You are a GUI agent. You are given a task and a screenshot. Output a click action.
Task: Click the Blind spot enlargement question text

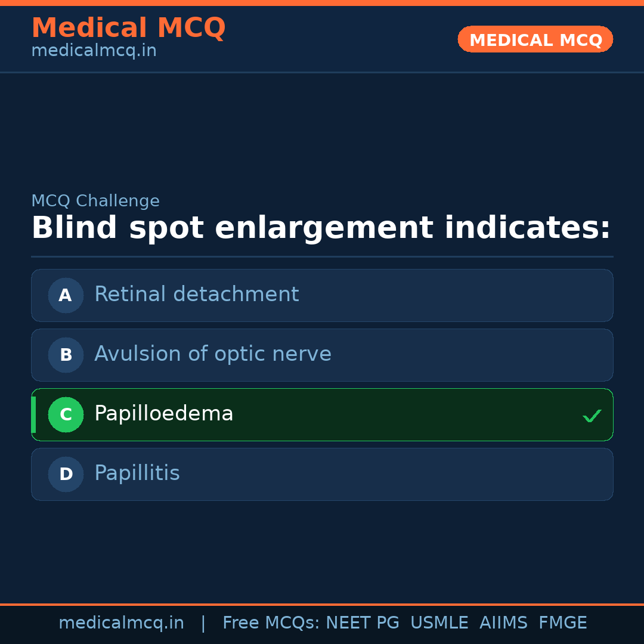(321, 228)
